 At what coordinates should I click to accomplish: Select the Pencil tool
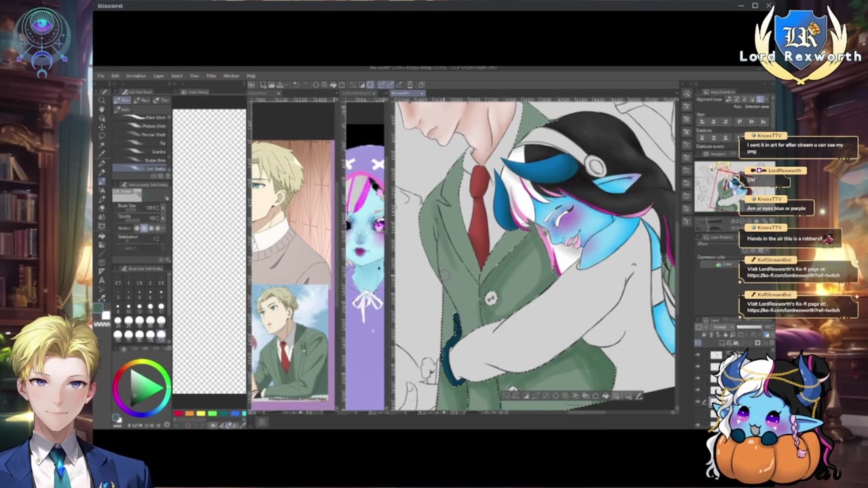click(x=102, y=172)
